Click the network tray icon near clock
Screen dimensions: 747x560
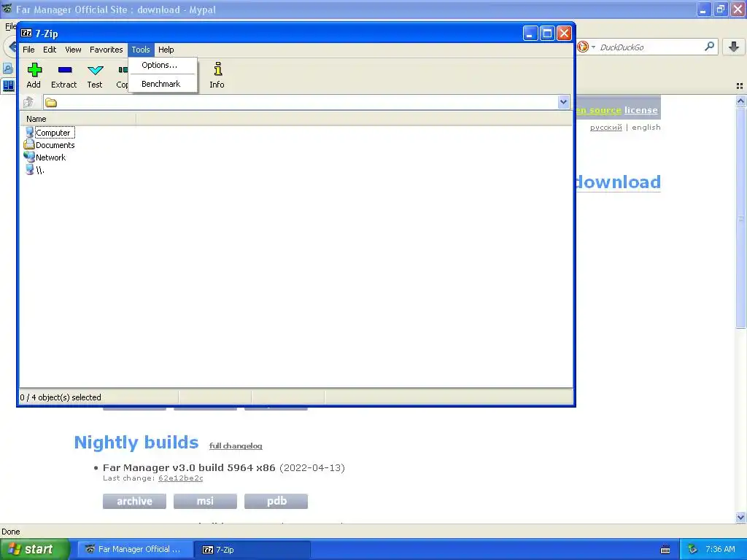coord(693,550)
